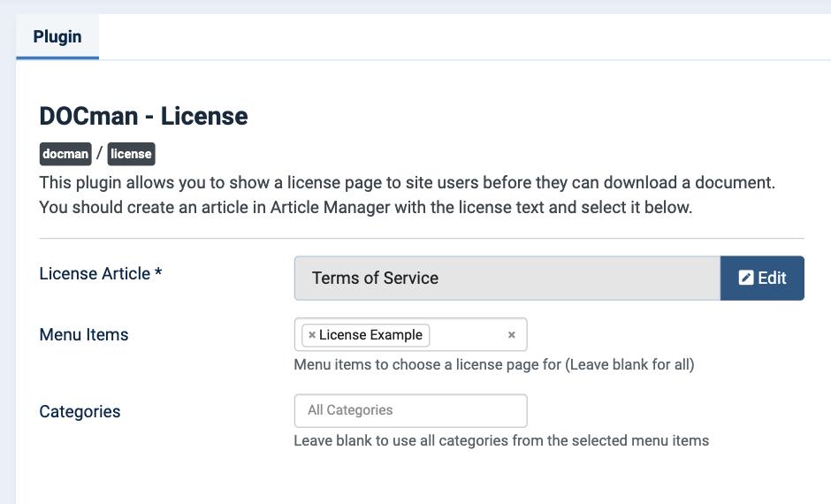Click the docman badge
This screenshot has width=831, height=504.
65,154
